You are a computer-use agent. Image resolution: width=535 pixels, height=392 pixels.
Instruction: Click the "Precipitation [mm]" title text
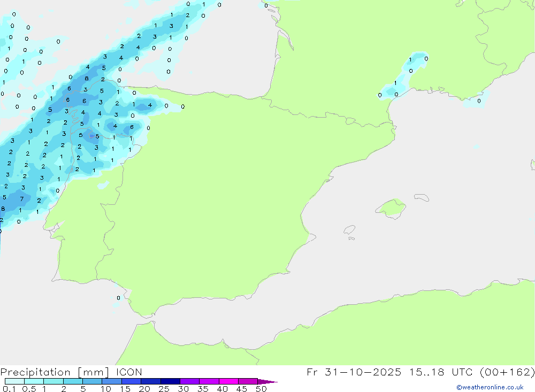[x=55, y=372]
